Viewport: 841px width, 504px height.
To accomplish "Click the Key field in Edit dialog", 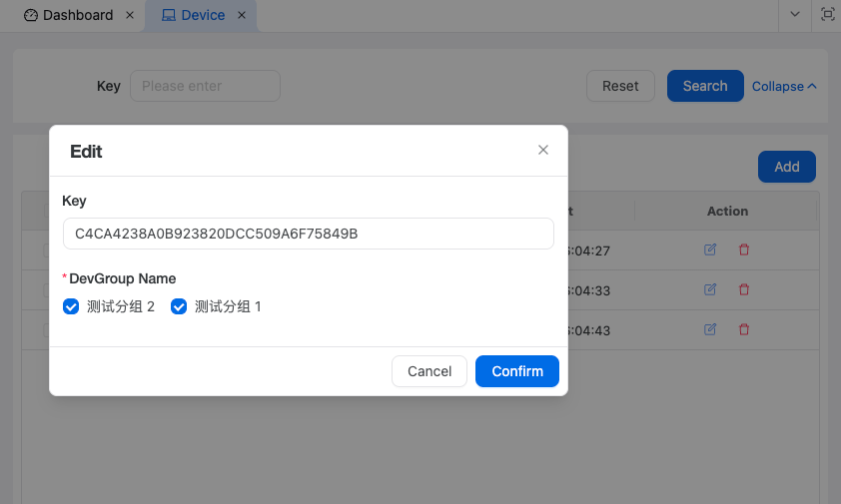I will [x=308, y=234].
